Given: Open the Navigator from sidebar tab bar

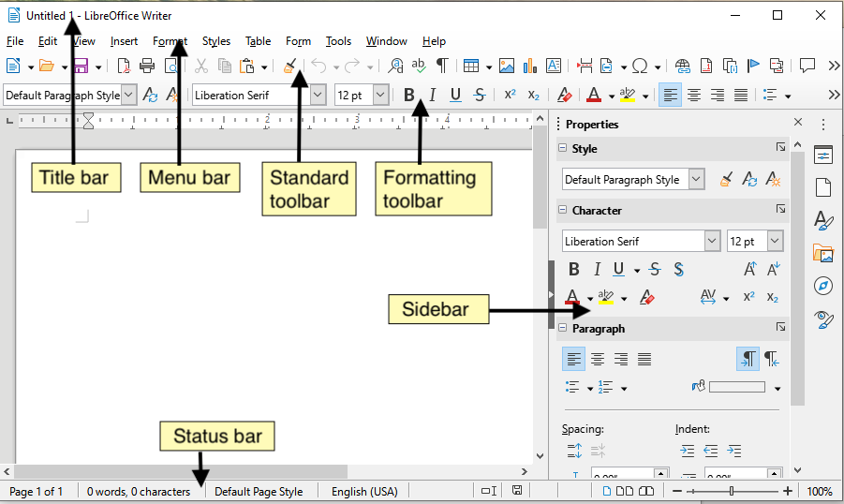Looking at the screenshot, I should [x=823, y=286].
